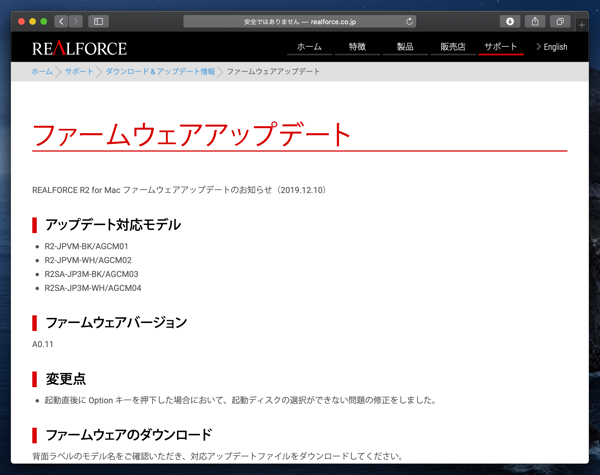The width and height of the screenshot is (600, 475).
Task: Open the サポート navigation menu item
Action: [501, 47]
